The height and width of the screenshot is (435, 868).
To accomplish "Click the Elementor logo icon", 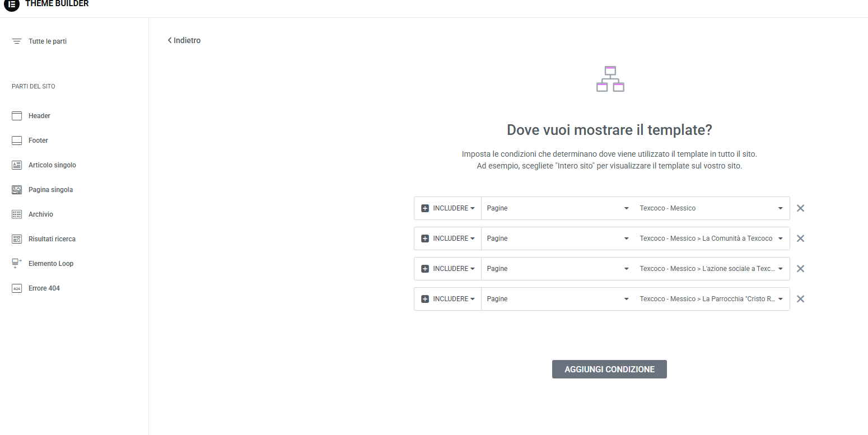I will click(x=12, y=4).
